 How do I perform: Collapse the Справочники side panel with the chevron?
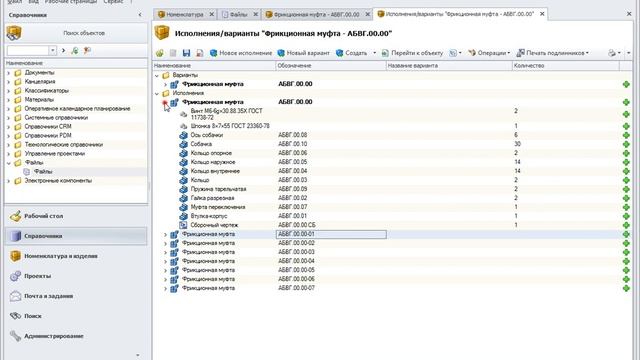point(140,15)
